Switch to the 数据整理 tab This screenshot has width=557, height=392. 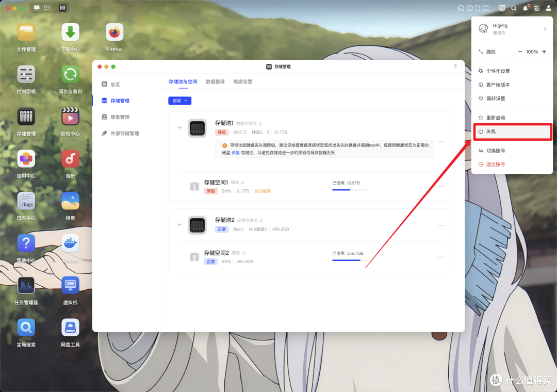pyautogui.click(x=215, y=81)
